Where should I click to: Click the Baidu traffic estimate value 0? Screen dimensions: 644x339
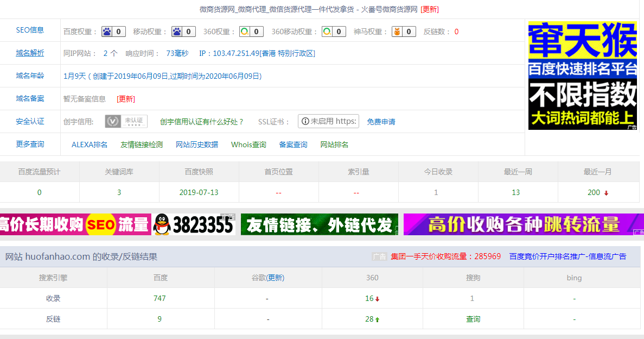[x=40, y=192]
